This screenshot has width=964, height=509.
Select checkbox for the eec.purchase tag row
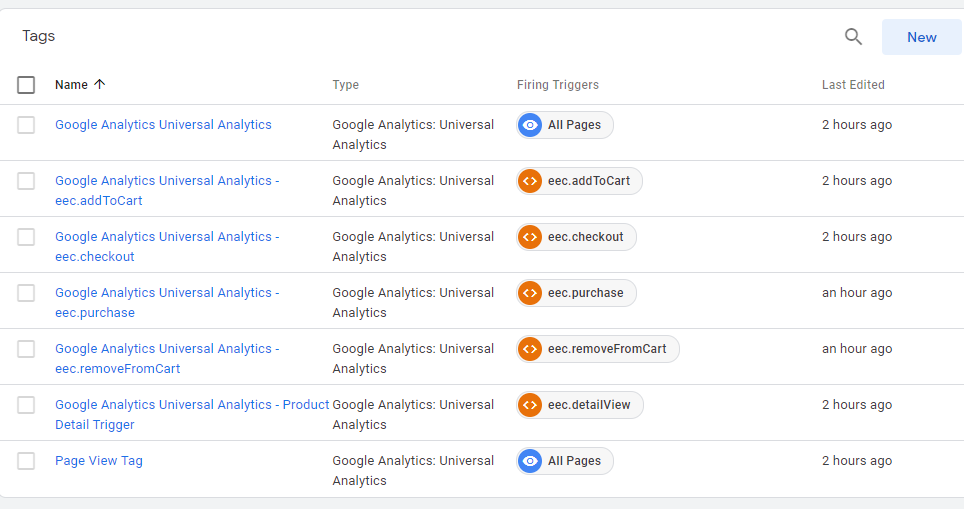point(26,293)
